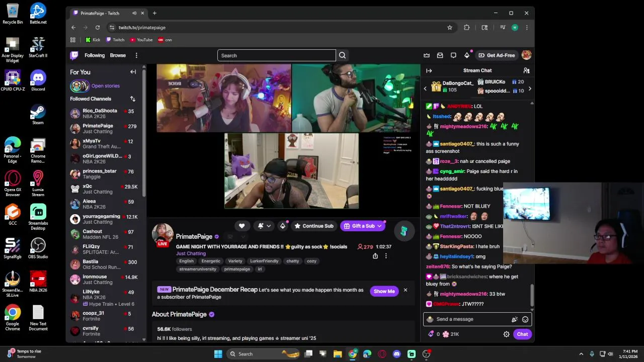Open the channel points diamond icon
644x362 pixels.
point(283,226)
